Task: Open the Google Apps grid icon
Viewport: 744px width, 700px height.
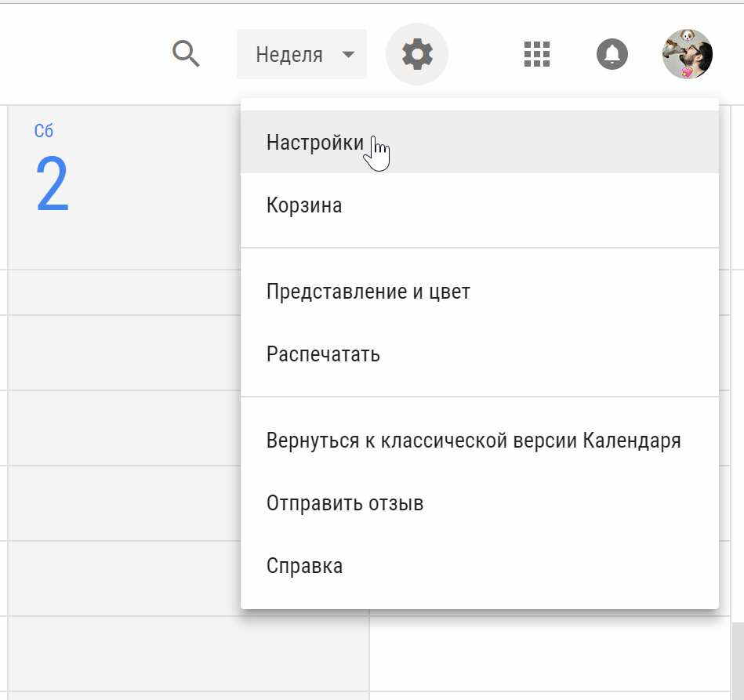Action: 536,53
